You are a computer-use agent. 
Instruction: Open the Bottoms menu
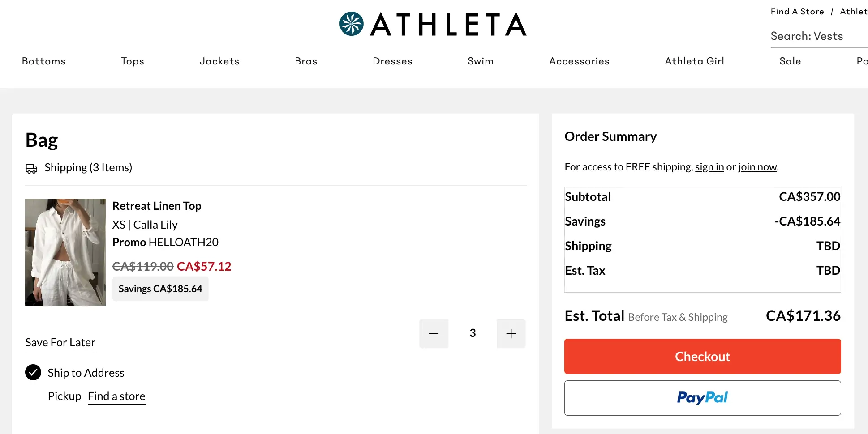44,61
